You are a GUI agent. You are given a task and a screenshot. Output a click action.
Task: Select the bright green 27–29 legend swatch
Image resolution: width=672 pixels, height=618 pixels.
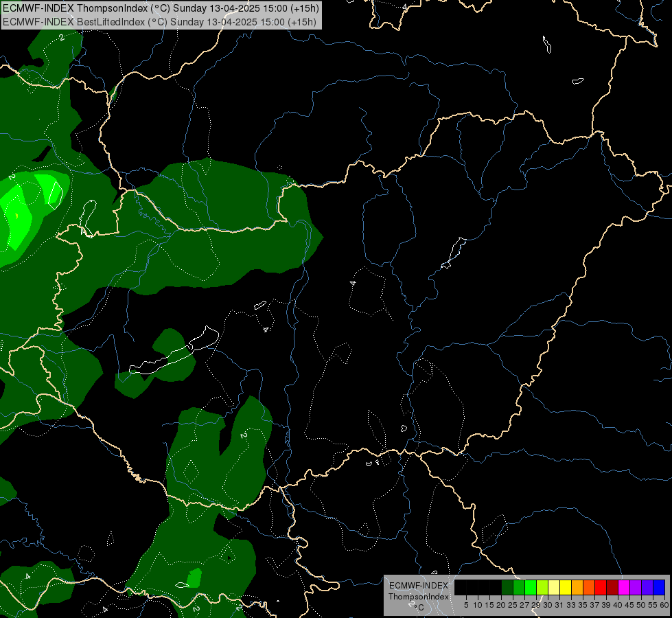pyautogui.click(x=531, y=587)
